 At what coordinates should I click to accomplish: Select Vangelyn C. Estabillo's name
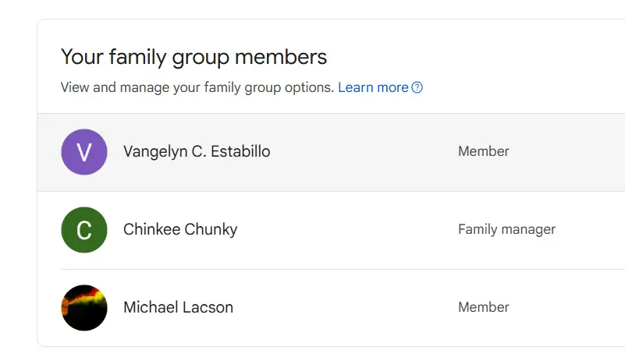pos(197,151)
